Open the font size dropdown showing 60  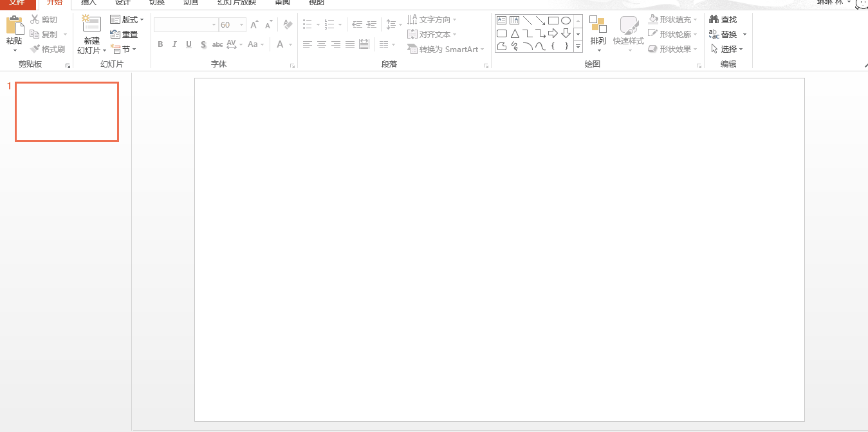click(242, 25)
